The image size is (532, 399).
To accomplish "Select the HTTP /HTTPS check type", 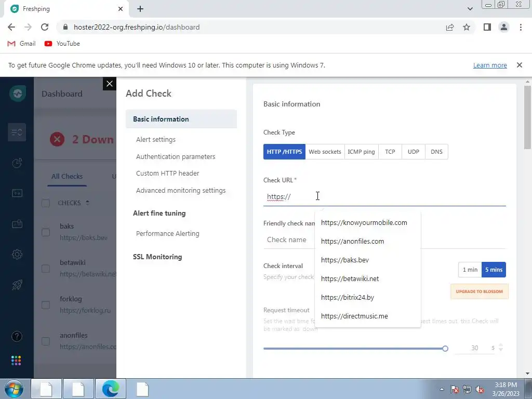I will [284, 152].
